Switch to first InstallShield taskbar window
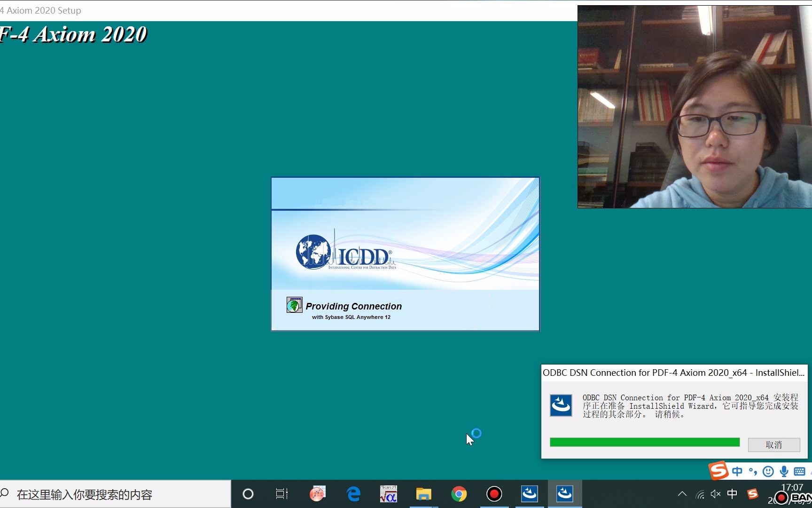Image resolution: width=812 pixels, height=508 pixels. tap(529, 494)
